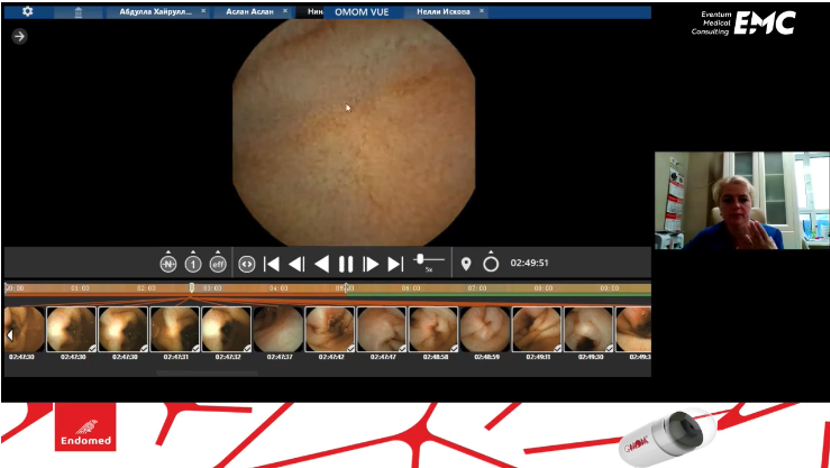Close the Абдулла Хайрулл... patient tab
The image size is (830, 468).
(203, 12)
